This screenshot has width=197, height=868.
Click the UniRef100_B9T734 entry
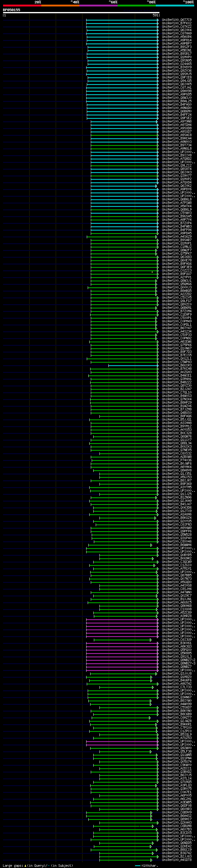pyautogui.click(x=177, y=145)
